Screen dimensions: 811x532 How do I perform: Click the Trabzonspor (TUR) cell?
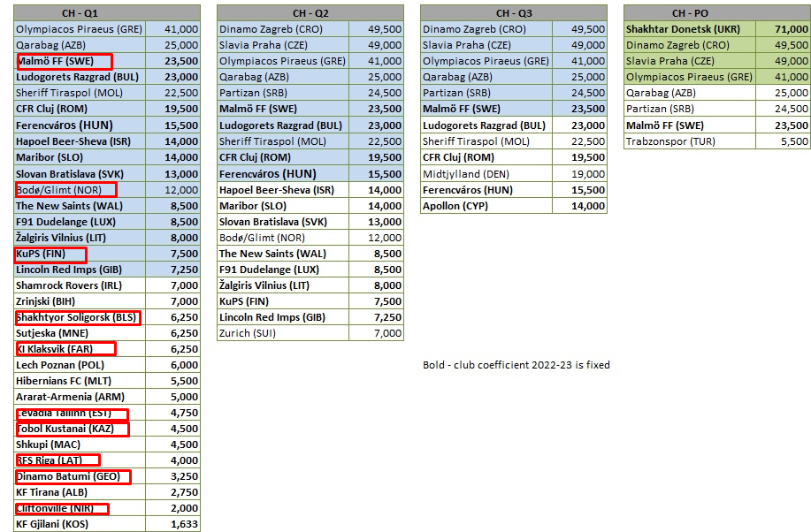pyautogui.click(x=690, y=141)
